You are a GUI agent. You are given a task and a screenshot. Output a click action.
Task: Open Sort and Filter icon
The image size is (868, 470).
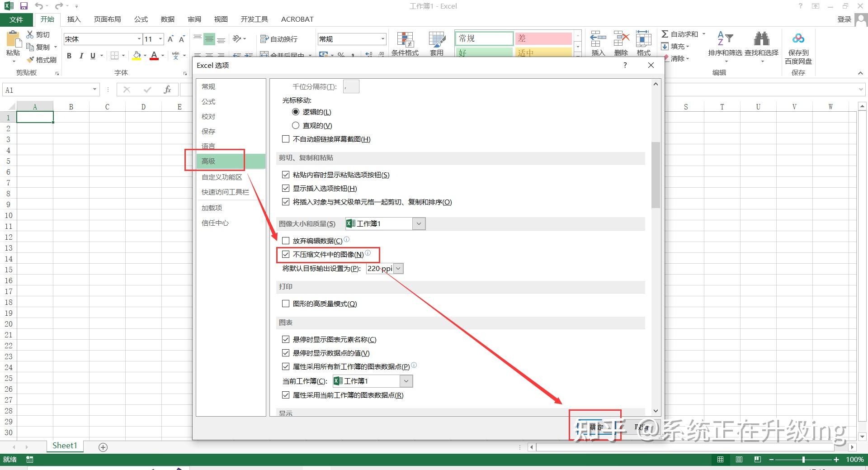tap(725, 38)
